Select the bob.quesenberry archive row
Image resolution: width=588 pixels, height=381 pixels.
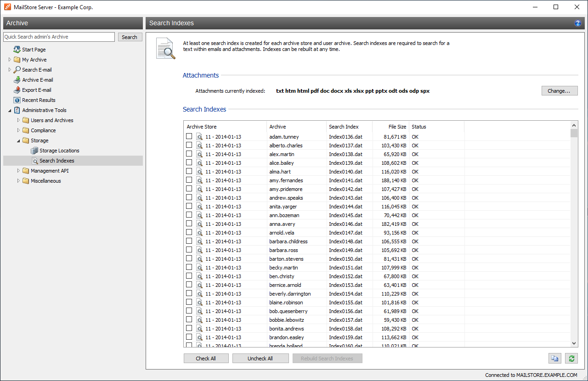(x=288, y=311)
